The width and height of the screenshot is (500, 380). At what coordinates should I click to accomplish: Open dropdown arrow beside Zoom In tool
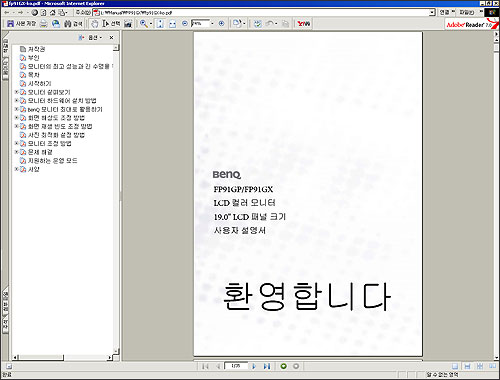pyautogui.click(x=151, y=24)
